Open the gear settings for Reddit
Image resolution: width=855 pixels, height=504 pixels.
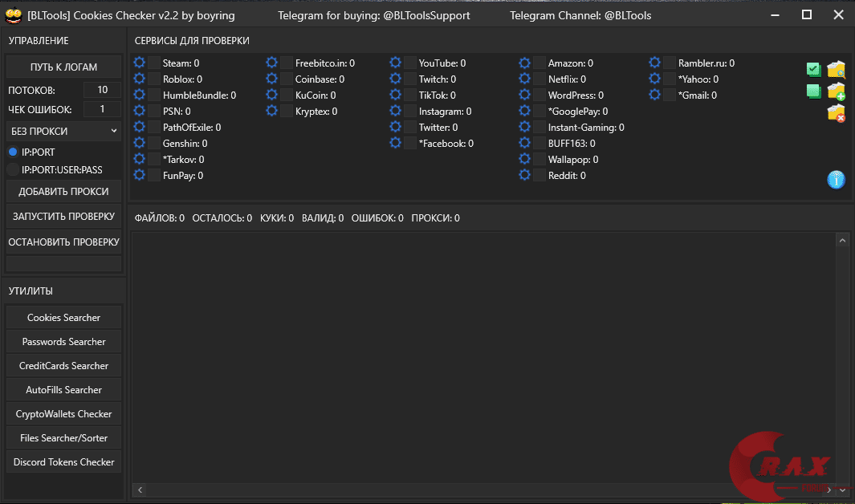524,175
